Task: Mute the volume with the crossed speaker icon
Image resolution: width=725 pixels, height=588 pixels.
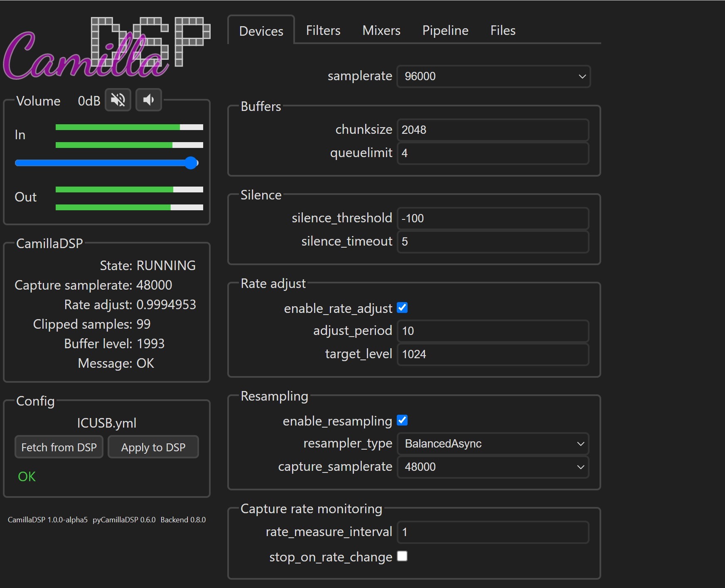Action: (x=118, y=100)
